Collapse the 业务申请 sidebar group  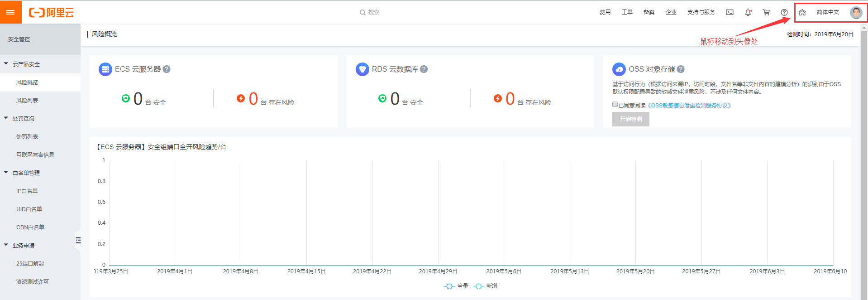click(x=6, y=245)
